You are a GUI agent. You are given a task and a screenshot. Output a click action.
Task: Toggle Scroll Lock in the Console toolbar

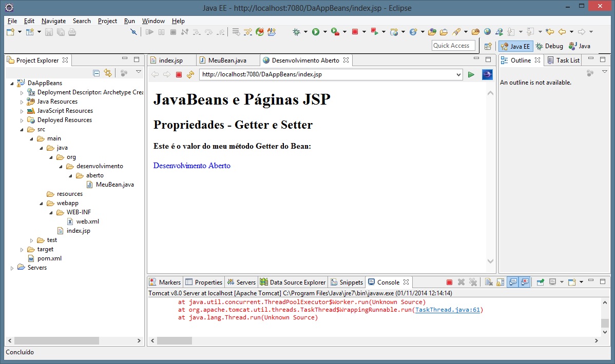click(500, 282)
